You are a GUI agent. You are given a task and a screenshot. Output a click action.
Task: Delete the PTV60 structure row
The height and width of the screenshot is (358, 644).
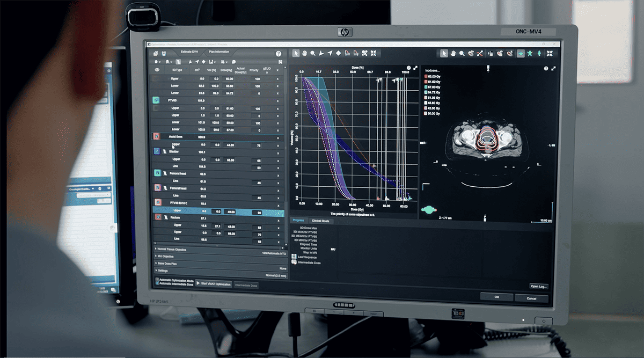278,100
